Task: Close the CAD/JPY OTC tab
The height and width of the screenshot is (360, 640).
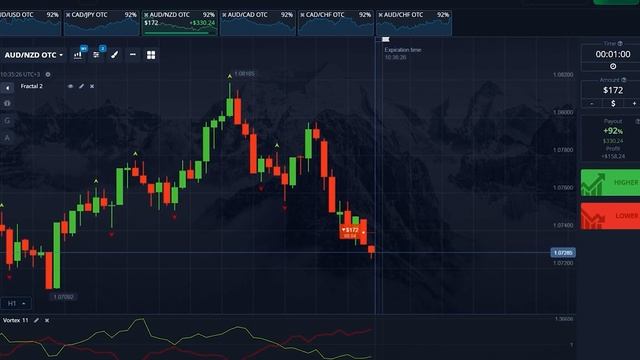Action: (x=68, y=15)
